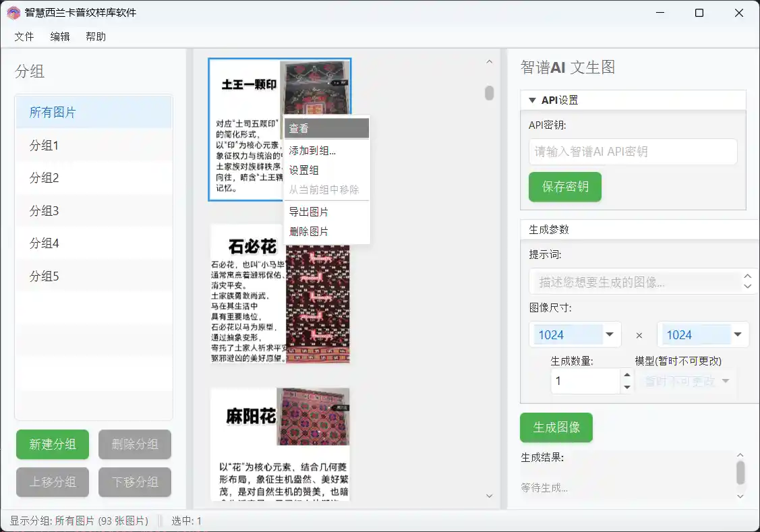Collapse the API设置 section

coord(532,99)
